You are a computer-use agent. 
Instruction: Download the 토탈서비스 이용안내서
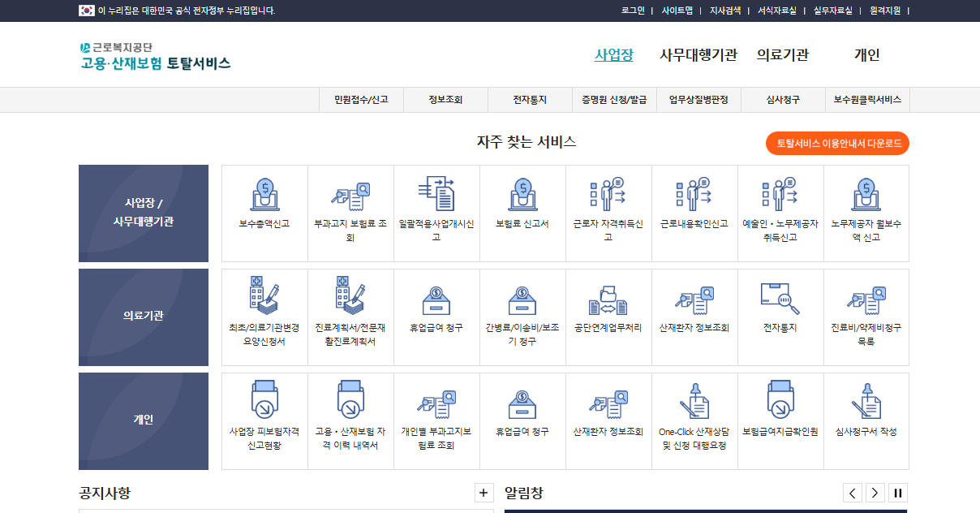(x=837, y=143)
